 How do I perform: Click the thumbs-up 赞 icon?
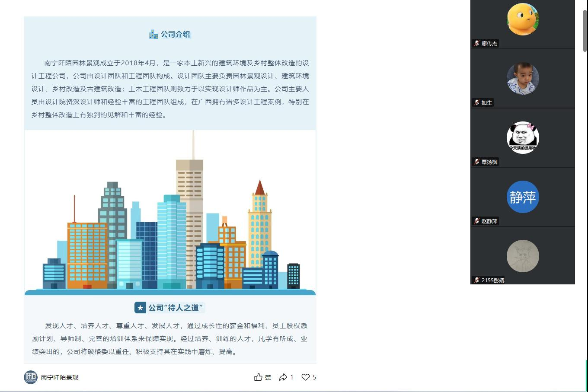[259, 377]
